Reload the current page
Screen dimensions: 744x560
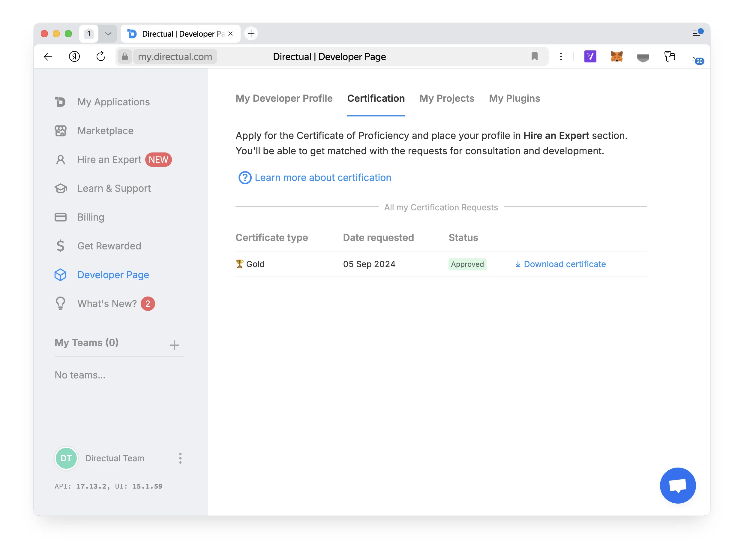(100, 56)
